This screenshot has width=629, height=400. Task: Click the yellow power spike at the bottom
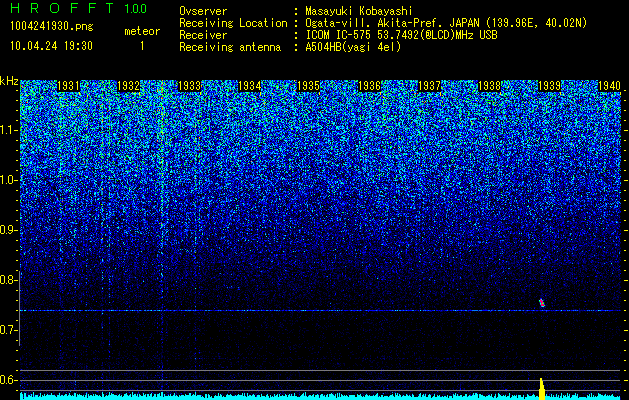(x=542, y=389)
